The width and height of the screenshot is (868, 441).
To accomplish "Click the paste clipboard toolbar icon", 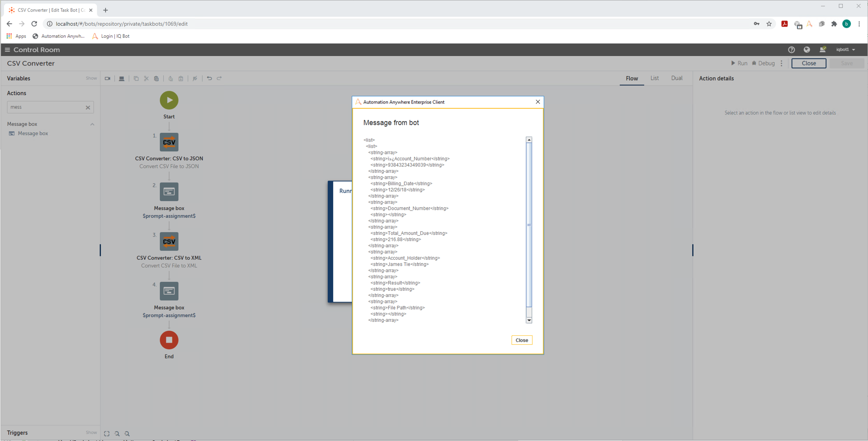I will coord(156,78).
